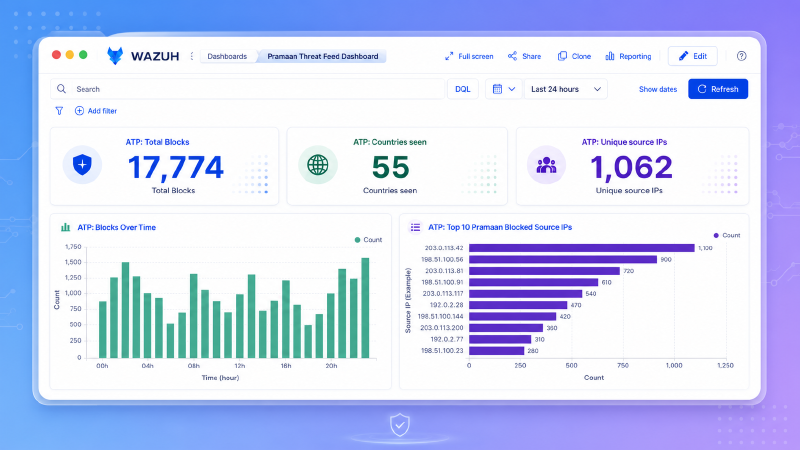Click the refresh circular arrow icon

point(702,89)
